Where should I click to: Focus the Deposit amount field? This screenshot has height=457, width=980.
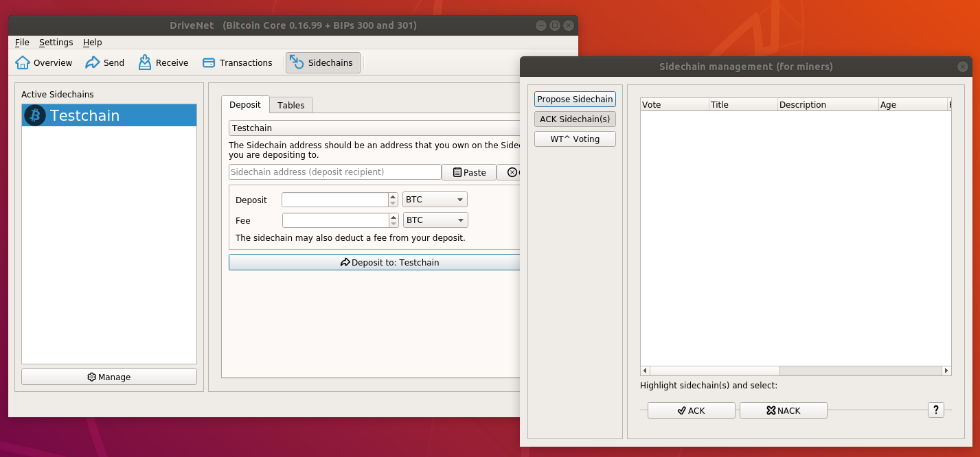click(335, 200)
